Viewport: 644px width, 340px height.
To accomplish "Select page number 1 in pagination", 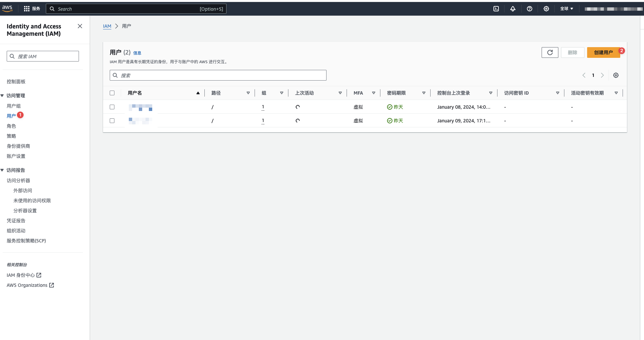I will [593, 75].
